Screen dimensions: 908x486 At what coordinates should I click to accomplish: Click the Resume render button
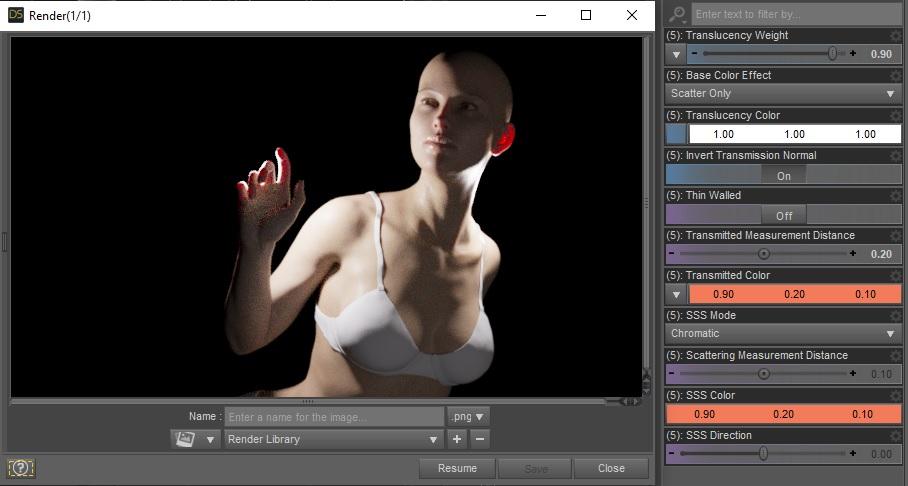click(457, 468)
